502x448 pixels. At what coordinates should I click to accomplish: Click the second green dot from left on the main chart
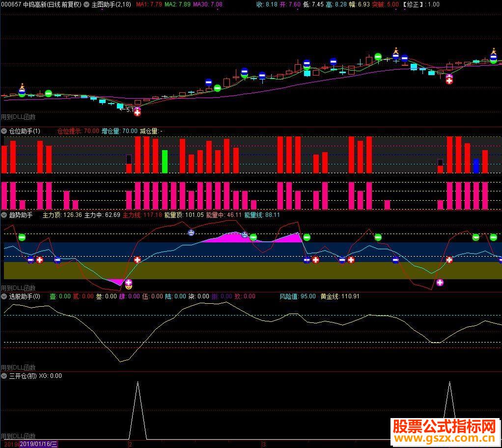click(x=48, y=93)
